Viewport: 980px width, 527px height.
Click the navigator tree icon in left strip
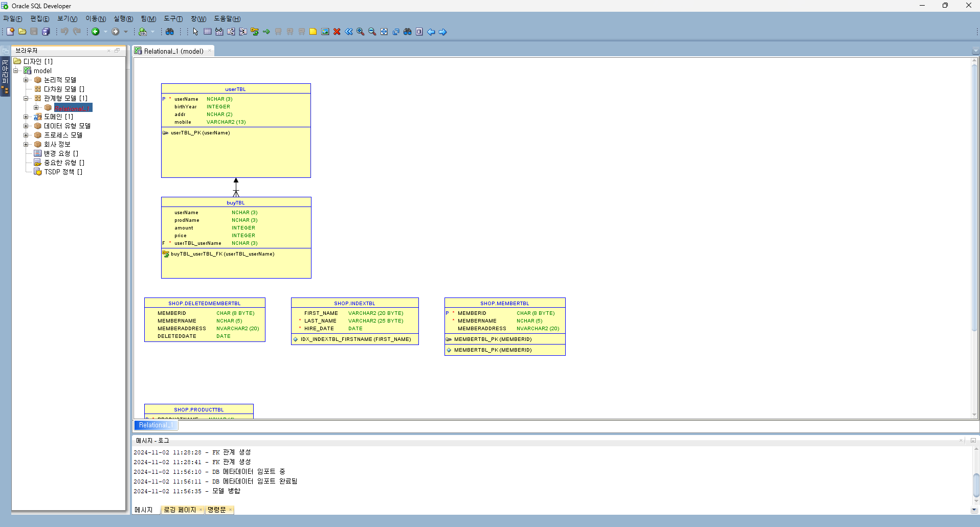point(5,90)
